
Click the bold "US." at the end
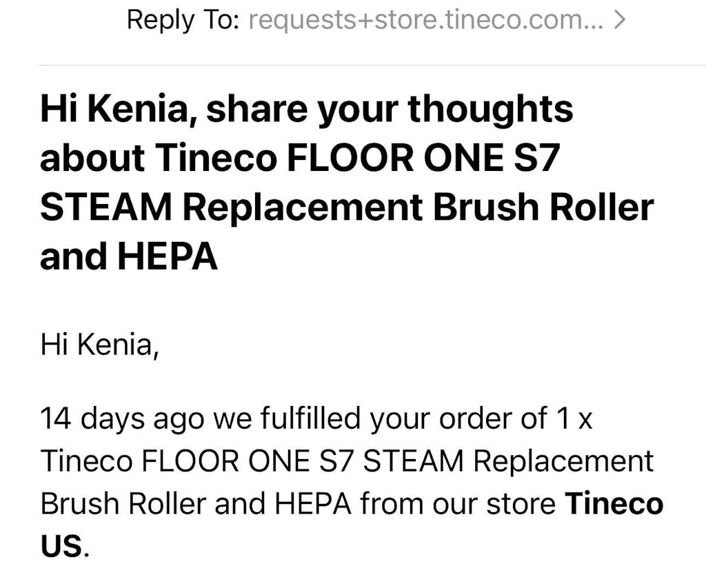click(65, 547)
